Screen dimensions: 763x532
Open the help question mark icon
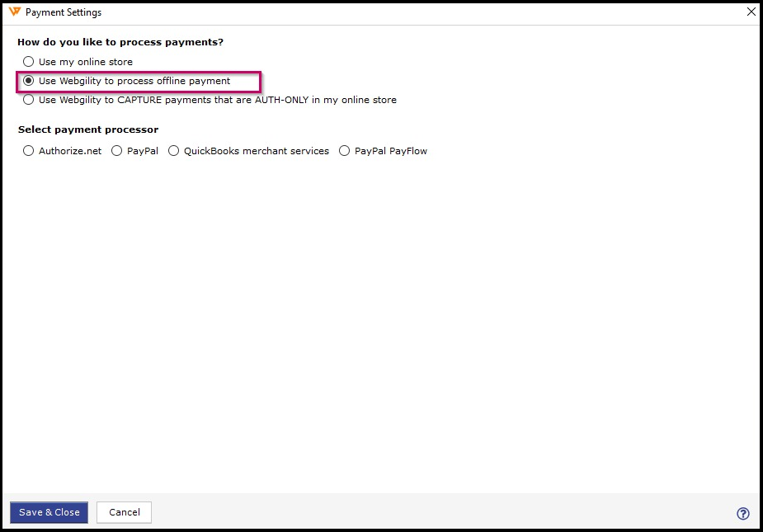743,514
